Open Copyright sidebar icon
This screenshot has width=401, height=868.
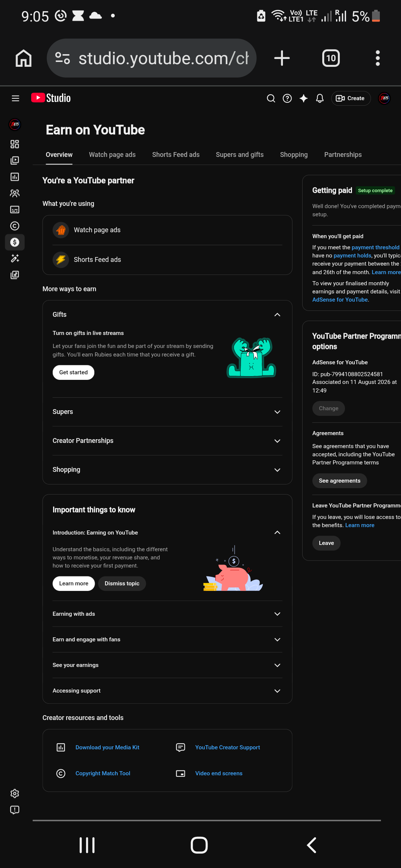tap(15, 226)
